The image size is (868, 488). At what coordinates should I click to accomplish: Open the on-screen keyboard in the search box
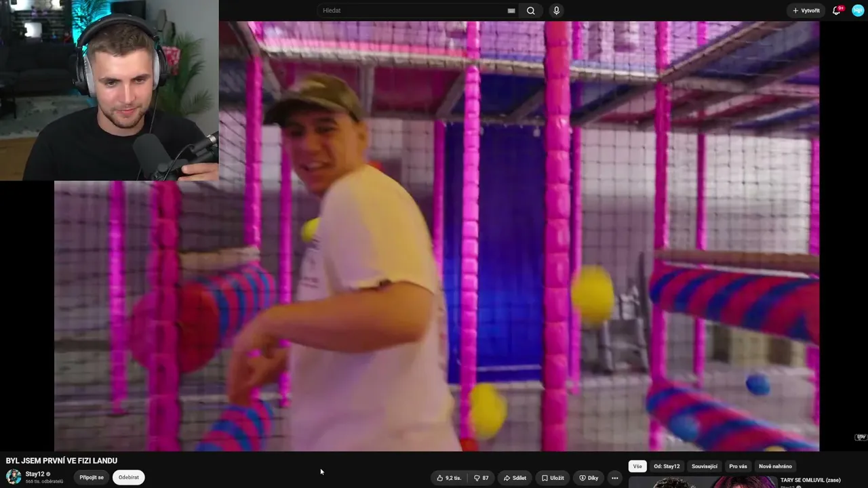click(x=511, y=10)
